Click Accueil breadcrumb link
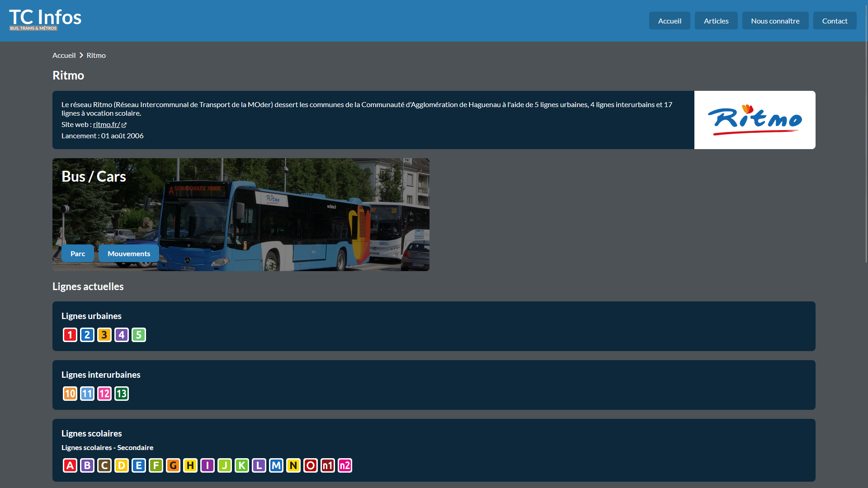 coord(64,55)
